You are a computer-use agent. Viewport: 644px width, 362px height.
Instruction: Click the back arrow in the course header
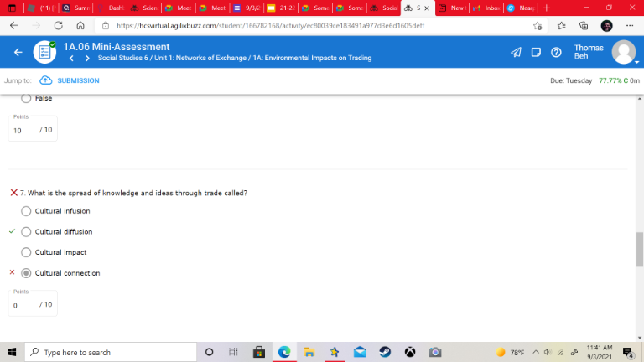click(x=18, y=53)
